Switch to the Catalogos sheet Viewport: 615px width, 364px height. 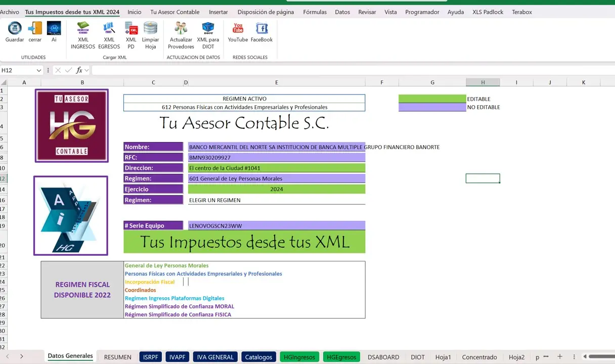[258, 357]
